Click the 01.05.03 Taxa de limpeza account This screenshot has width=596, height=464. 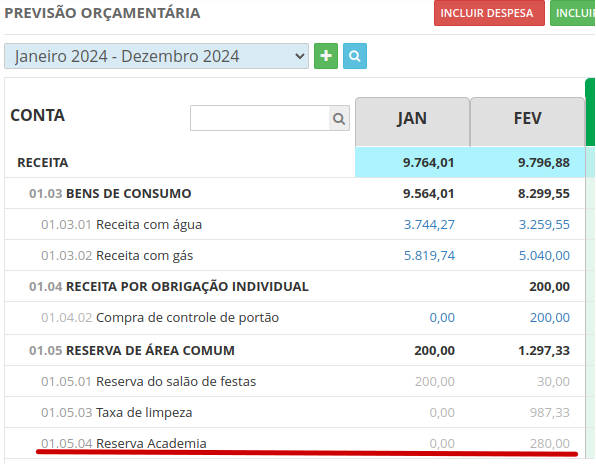pos(117,413)
